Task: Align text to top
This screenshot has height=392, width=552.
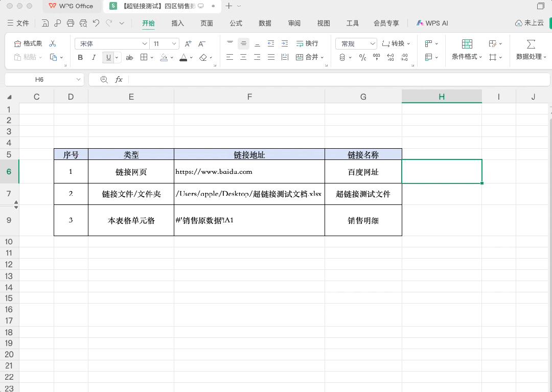Action: (x=230, y=43)
